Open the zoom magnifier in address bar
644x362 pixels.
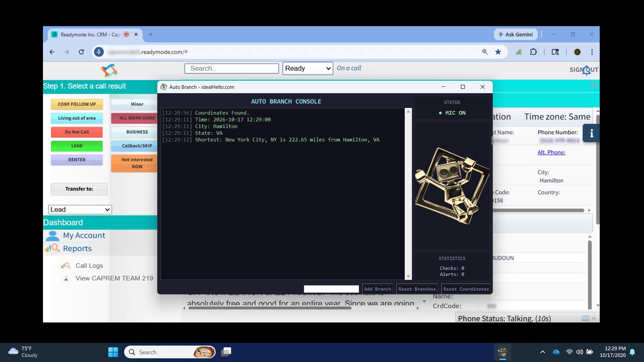(485, 52)
